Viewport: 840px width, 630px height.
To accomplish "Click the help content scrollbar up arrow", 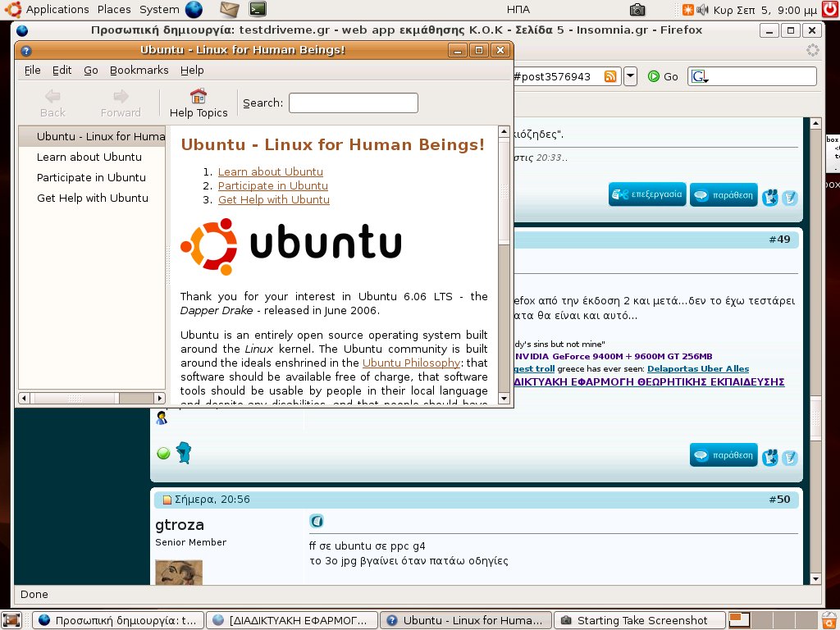I will click(x=504, y=132).
